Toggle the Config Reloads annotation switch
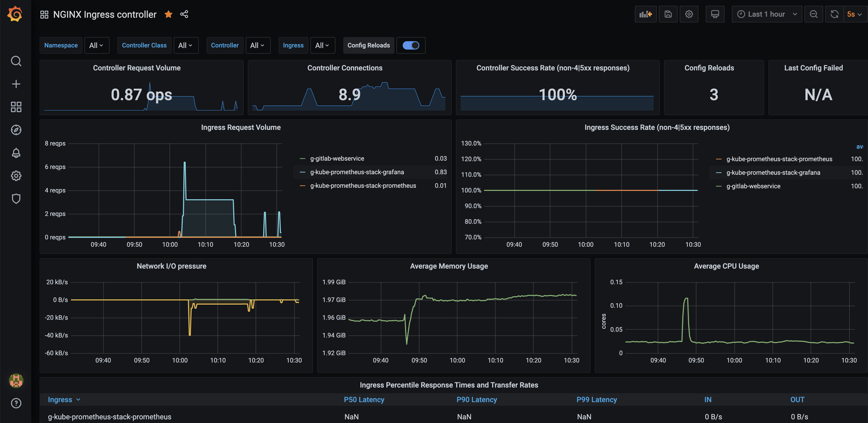The height and width of the screenshot is (423, 868). [411, 45]
